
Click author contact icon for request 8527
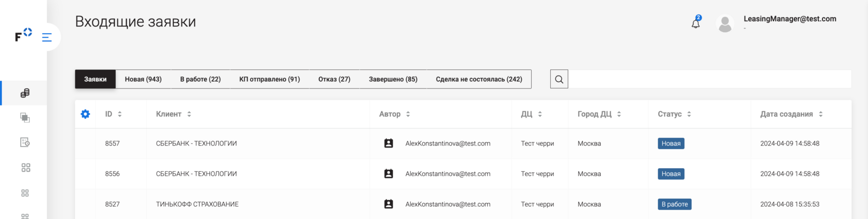click(x=389, y=204)
